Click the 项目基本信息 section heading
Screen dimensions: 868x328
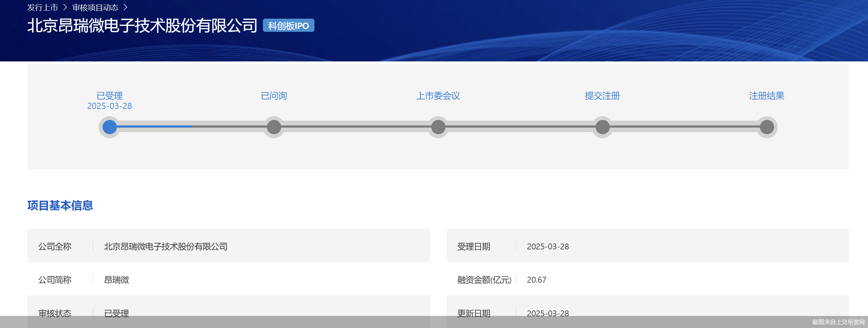coord(60,206)
